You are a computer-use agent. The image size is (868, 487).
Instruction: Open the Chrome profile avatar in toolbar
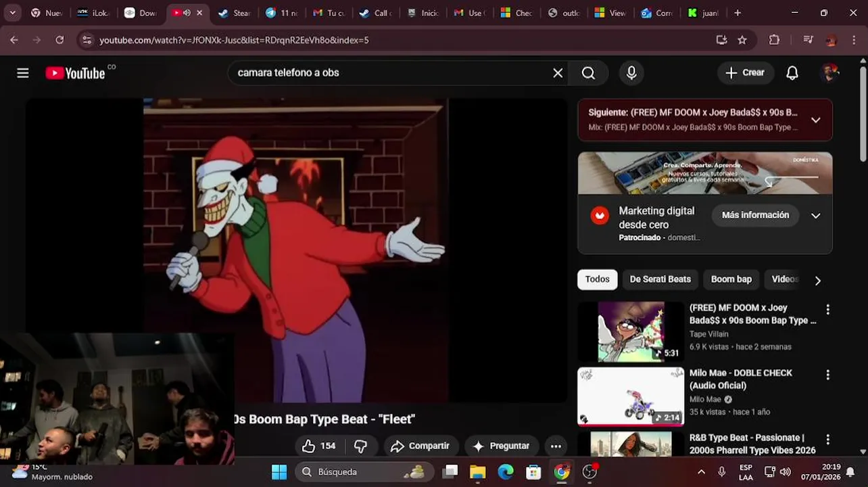click(831, 40)
